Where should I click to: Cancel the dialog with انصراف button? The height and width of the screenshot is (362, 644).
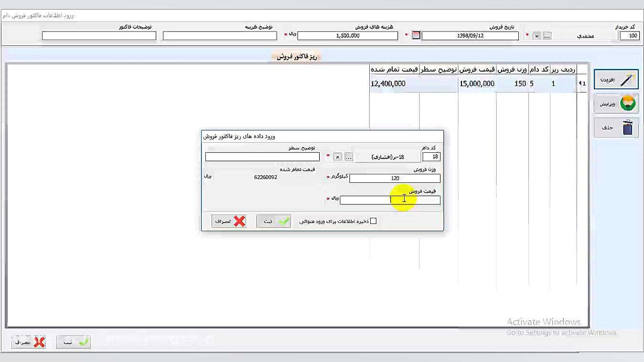pos(229,221)
